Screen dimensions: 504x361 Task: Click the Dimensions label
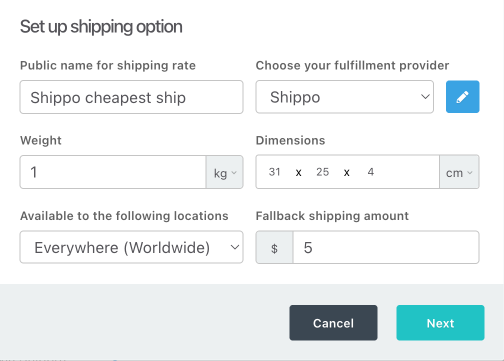point(290,140)
